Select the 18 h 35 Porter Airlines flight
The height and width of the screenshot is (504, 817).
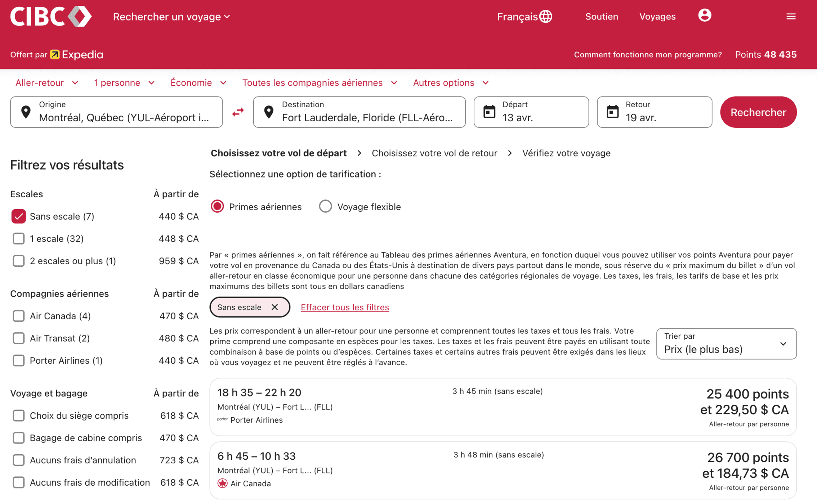click(503, 407)
